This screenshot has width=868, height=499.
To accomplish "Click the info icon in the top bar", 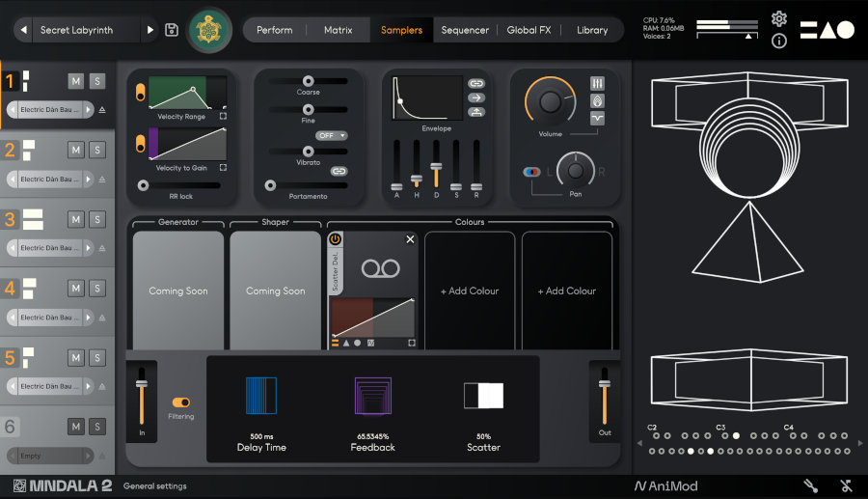I will click(x=779, y=41).
